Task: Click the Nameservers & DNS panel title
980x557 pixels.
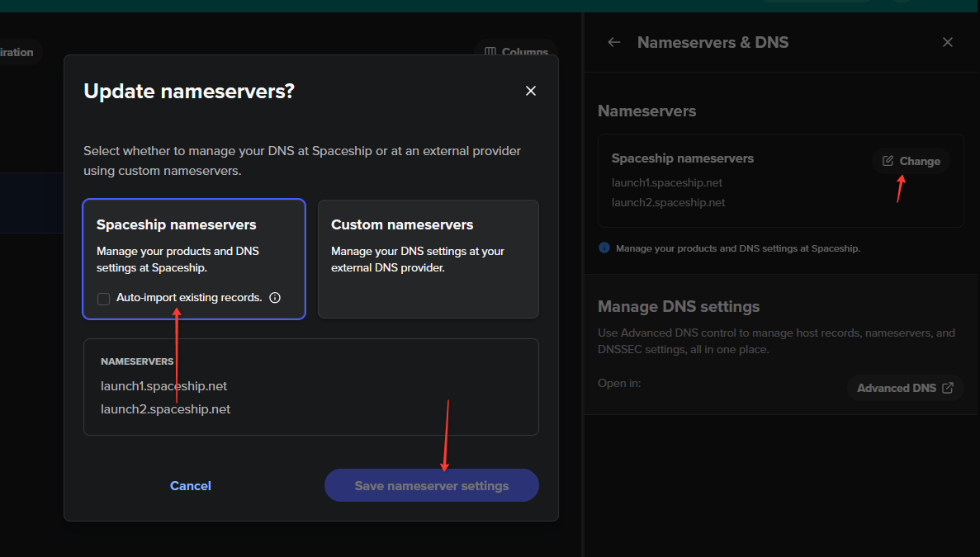Action: (x=713, y=42)
